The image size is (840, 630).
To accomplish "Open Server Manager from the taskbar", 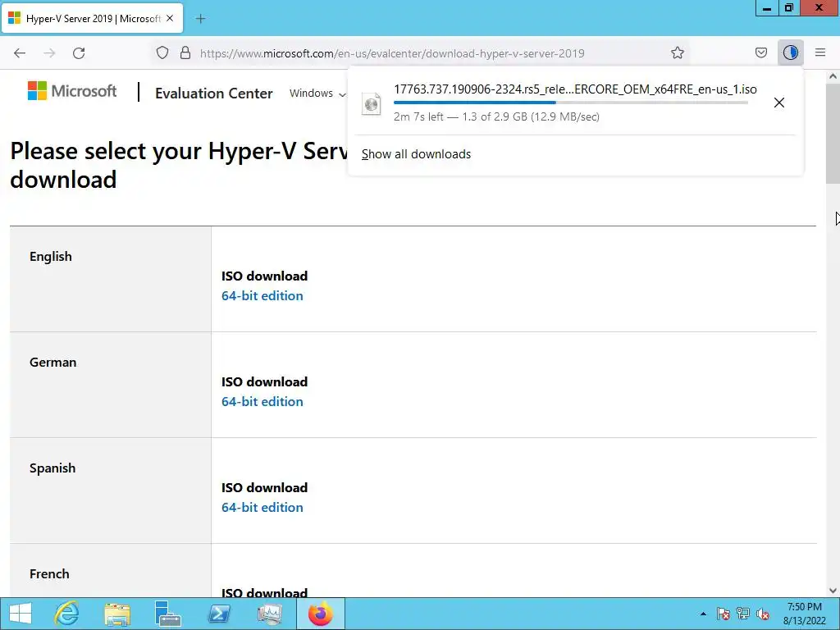I will 167,614.
